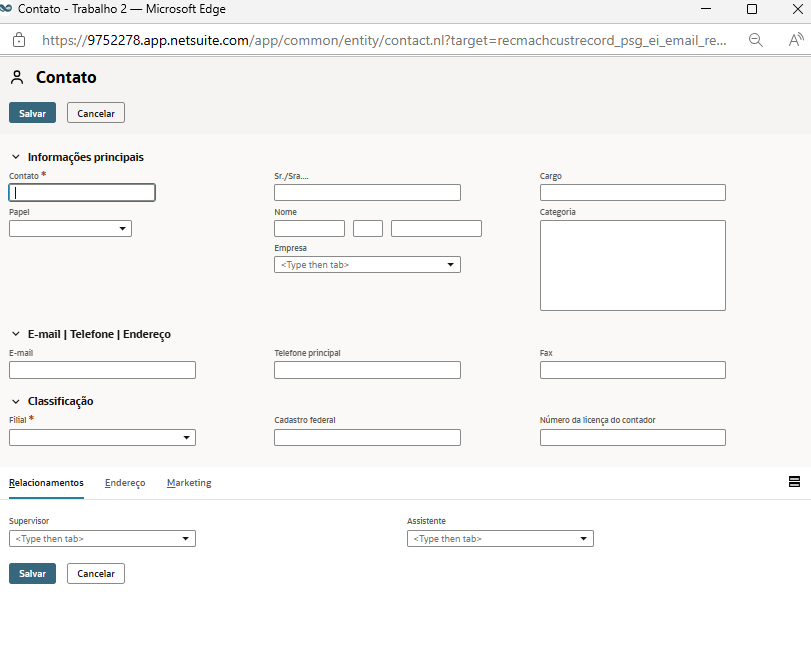This screenshot has width=811, height=665.
Task: Expand the Assistente dropdown
Action: (x=584, y=539)
